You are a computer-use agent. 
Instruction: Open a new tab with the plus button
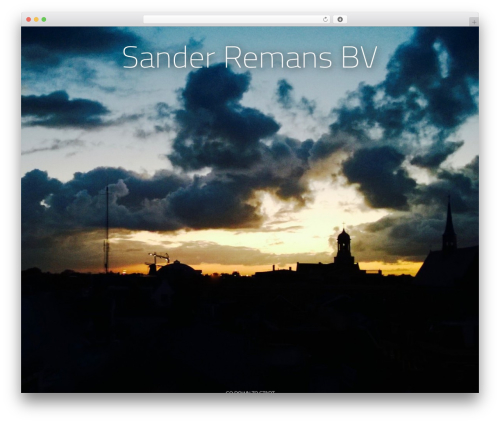tap(474, 22)
